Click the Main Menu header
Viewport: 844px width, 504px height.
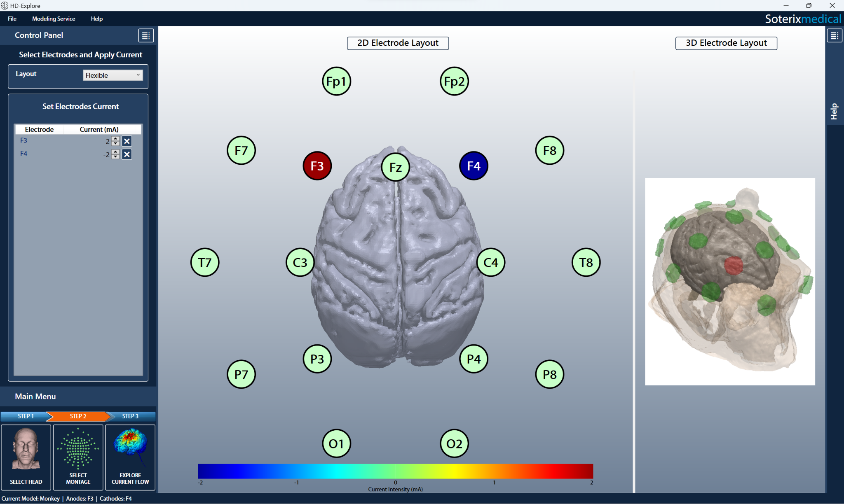pyautogui.click(x=35, y=397)
